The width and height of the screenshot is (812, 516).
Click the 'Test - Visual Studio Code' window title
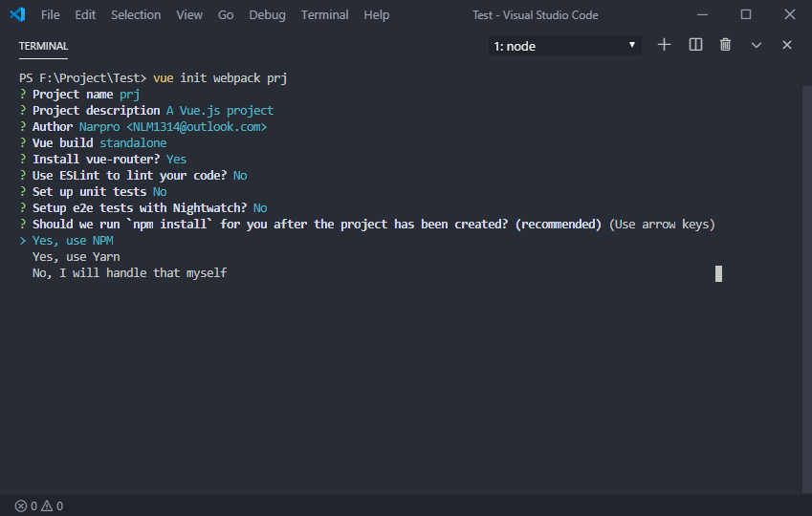click(x=535, y=15)
